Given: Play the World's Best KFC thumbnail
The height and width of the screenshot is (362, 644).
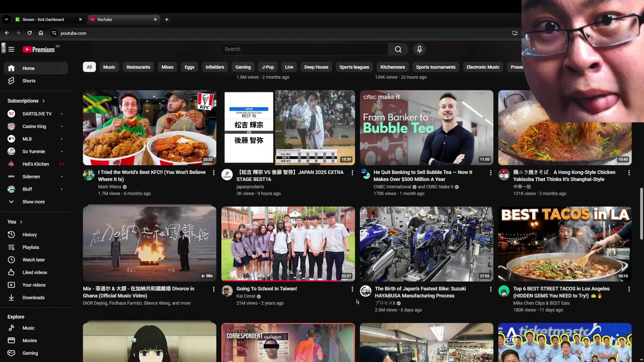Looking at the screenshot, I should (x=149, y=128).
